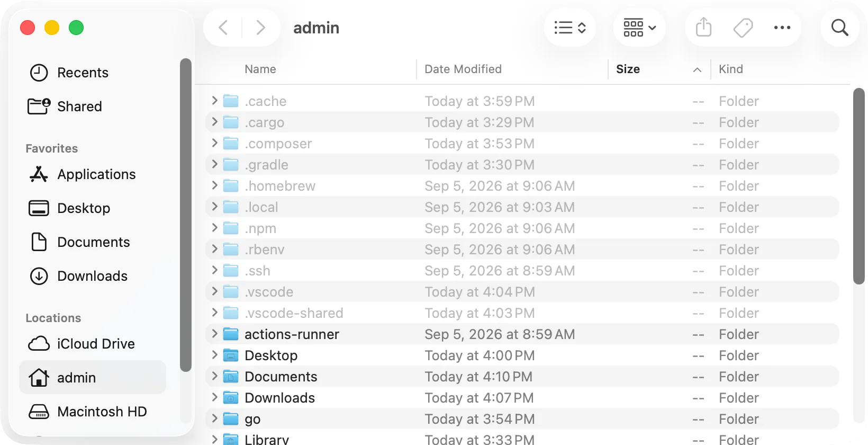Viewport: 868px width, 445px height.
Task: Open Desktop in the sidebar
Action: [93, 208]
